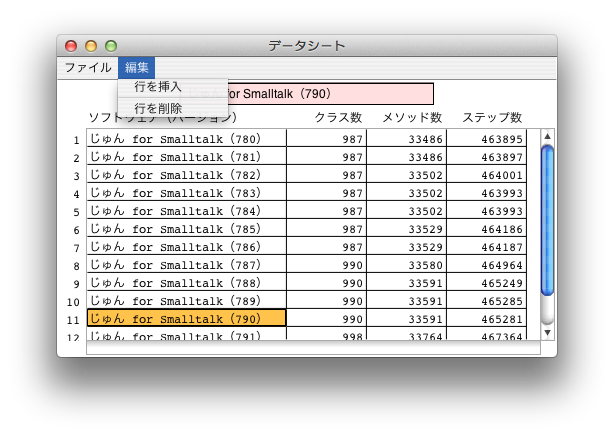Click method count 33591 in row 11

point(406,319)
